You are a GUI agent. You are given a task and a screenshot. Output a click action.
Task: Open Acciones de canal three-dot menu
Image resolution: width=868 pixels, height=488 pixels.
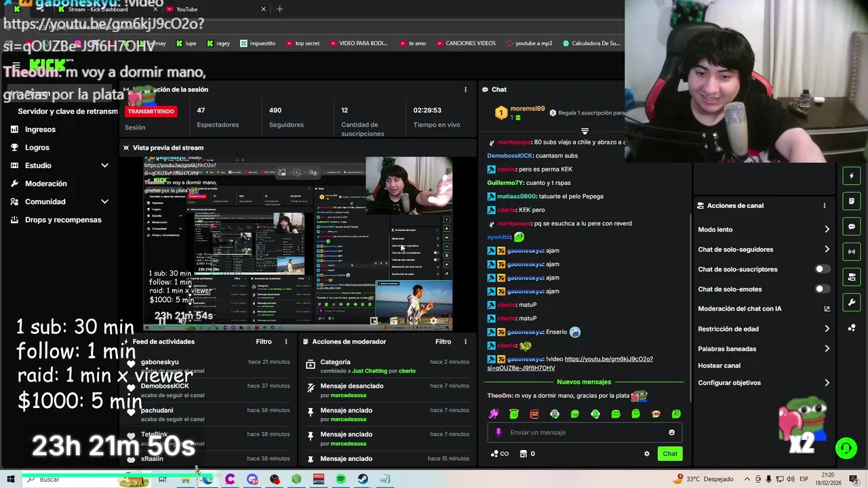[825, 205]
